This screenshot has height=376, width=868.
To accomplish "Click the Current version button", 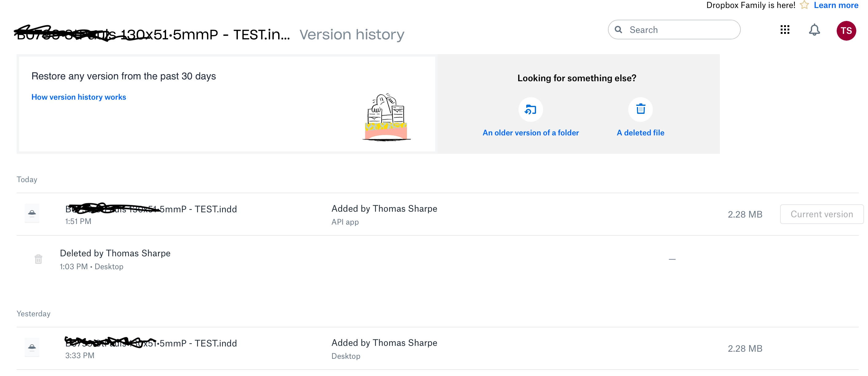I will pyautogui.click(x=821, y=214).
